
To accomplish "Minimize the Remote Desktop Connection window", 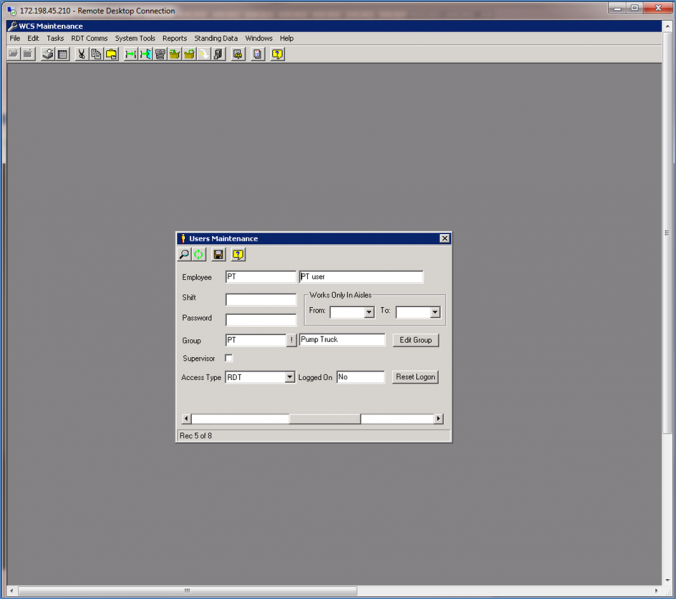I will click(617, 8).
